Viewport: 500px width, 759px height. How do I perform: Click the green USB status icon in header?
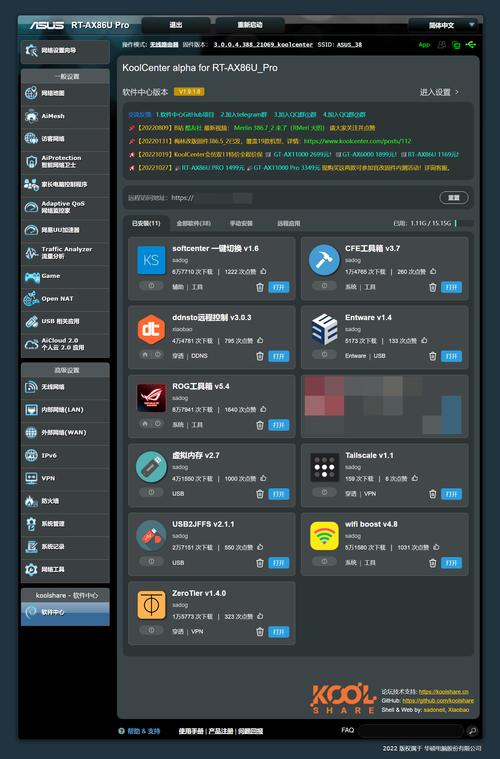click(470, 45)
